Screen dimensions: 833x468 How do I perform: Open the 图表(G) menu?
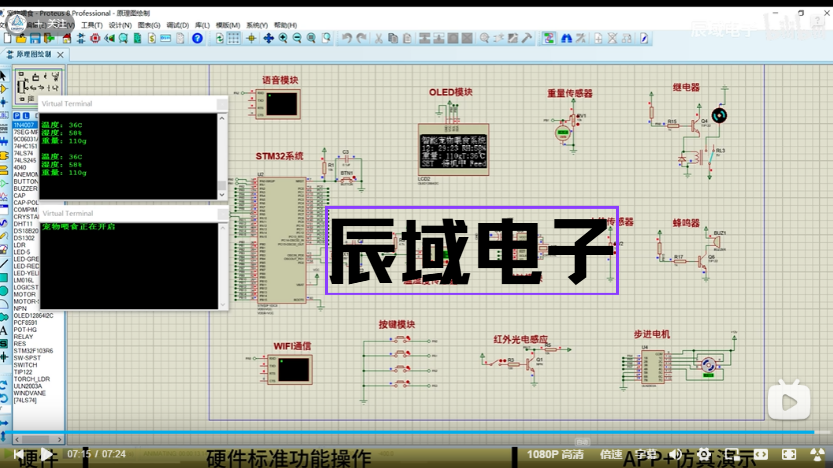coord(149,25)
